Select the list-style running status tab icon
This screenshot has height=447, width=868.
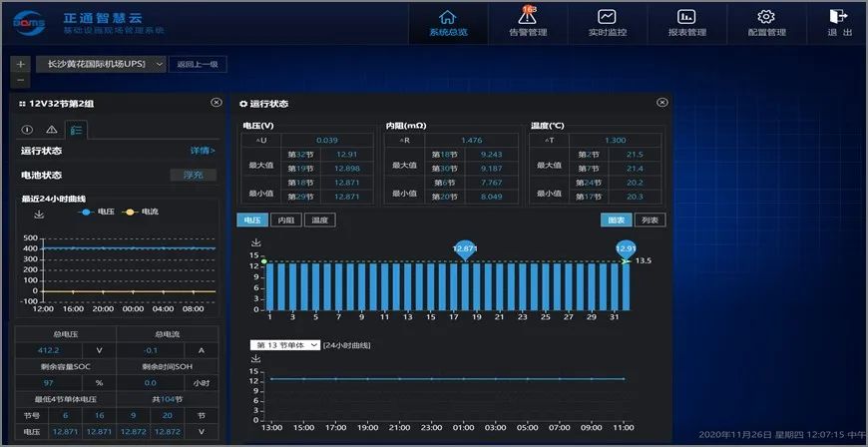[76, 130]
